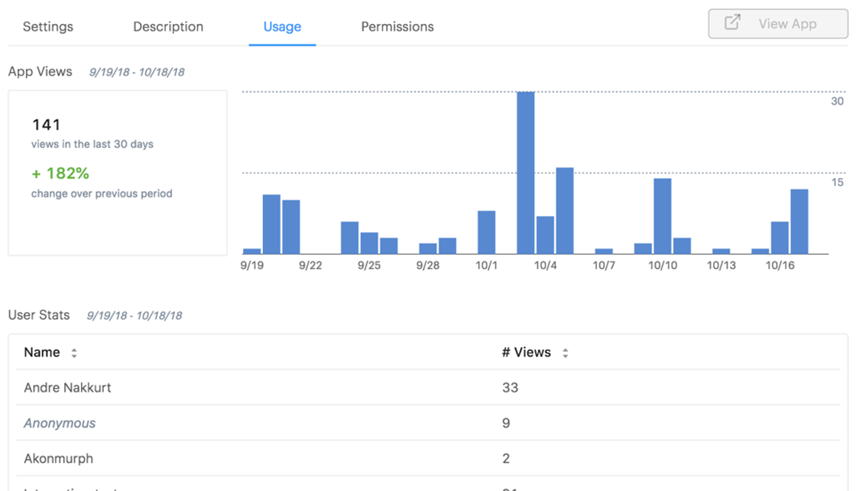Click the 30 gridline label
The height and width of the screenshot is (491, 868).
pos(837,101)
